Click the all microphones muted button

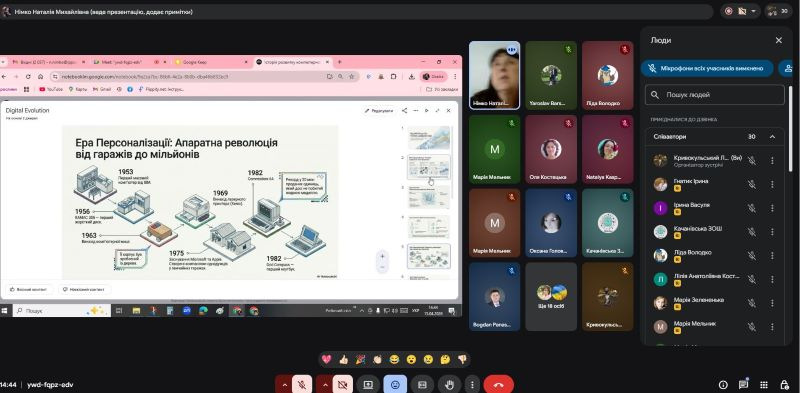[707, 68]
